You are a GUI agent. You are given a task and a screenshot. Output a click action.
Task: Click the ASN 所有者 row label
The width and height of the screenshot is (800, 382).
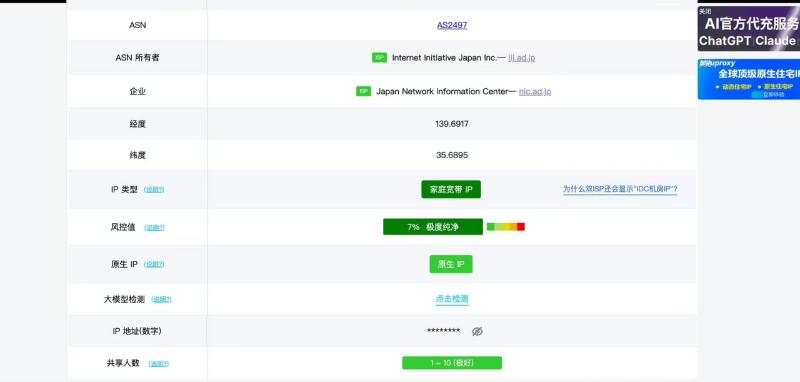coord(137,58)
